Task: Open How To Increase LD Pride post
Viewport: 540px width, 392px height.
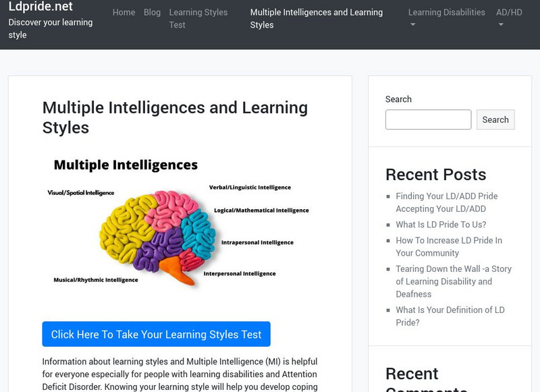Action: (449, 246)
